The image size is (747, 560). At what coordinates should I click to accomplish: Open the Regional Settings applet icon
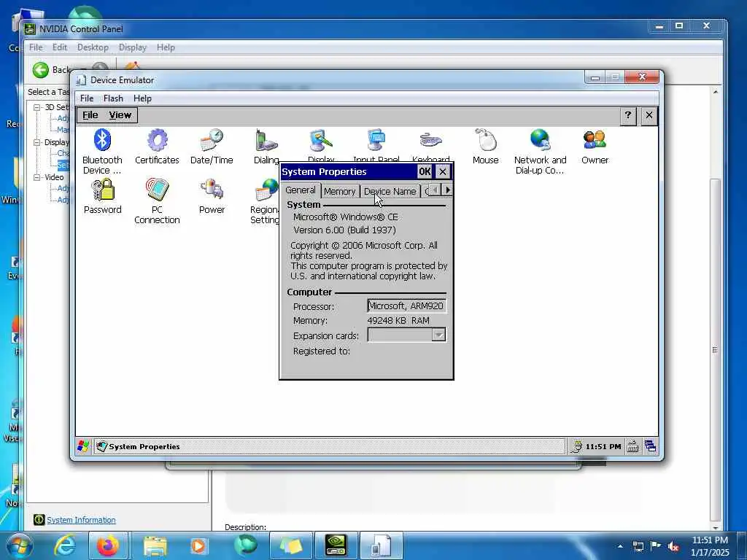pos(266,190)
